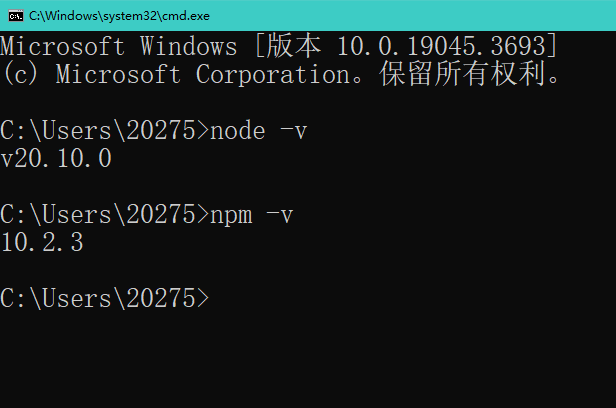Click the empty title bar area right of title
The image size is (616, 408).
[x=412, y=16]
